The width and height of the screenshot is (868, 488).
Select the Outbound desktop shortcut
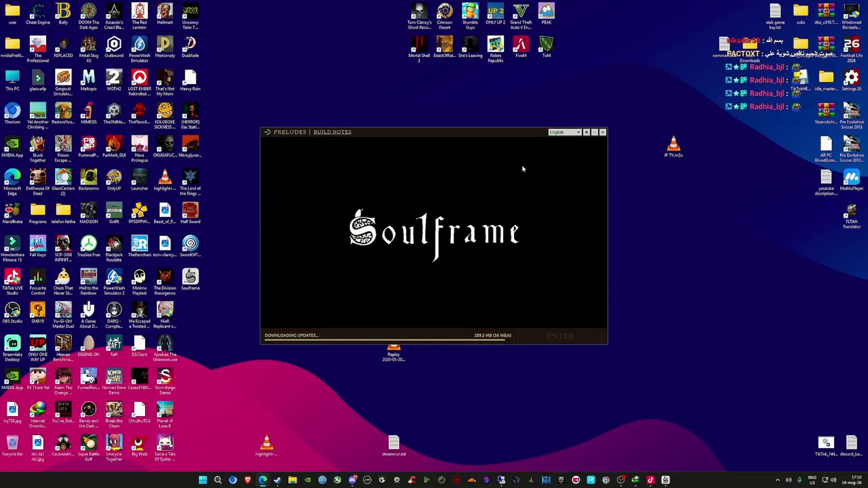(x=114, y=47)
